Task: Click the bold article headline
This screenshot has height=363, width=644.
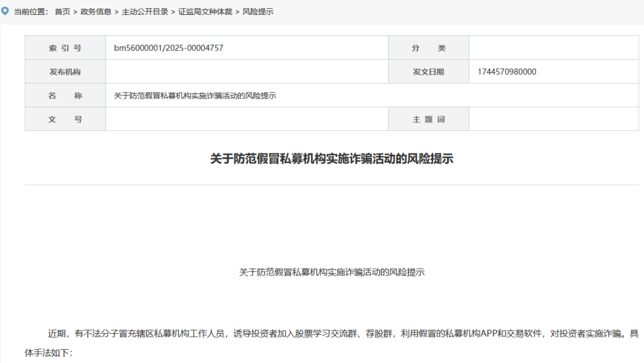Action: (332, 159)
